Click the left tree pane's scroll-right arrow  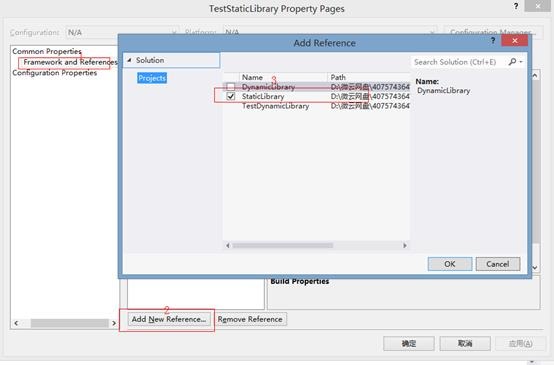coord(114,323)
